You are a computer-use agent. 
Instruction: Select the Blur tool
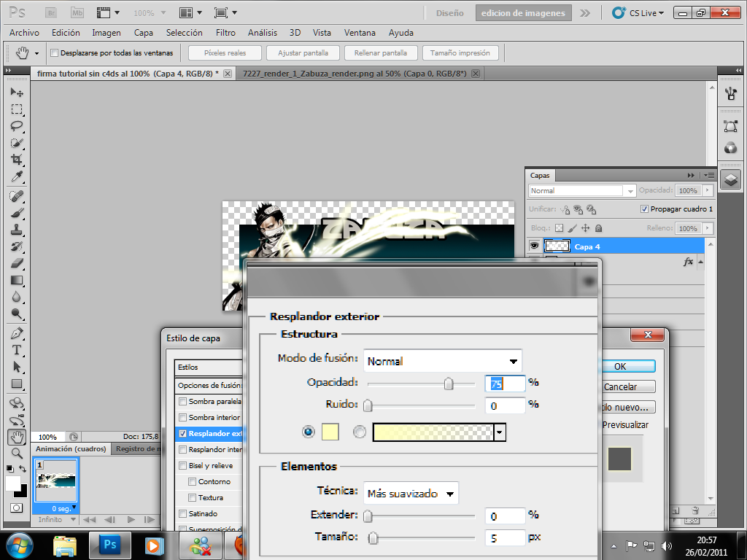click(x=17, y=297)
